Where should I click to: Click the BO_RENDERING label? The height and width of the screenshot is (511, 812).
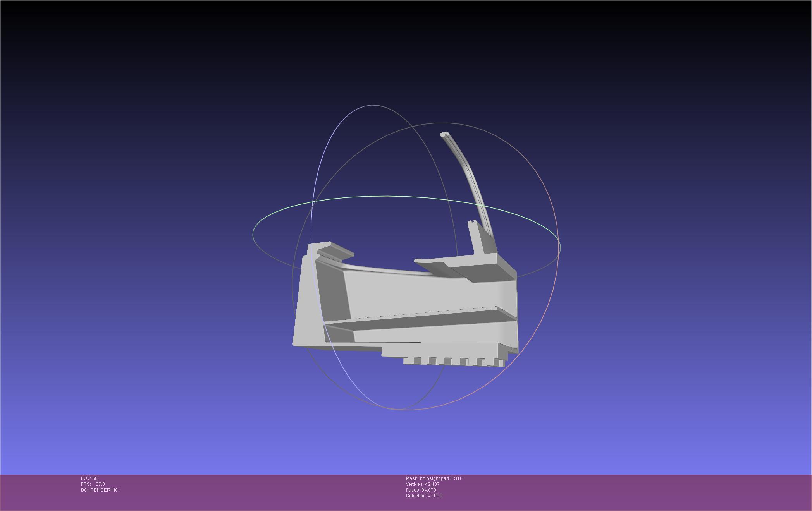pyautogui.click(x=100, y=490)
